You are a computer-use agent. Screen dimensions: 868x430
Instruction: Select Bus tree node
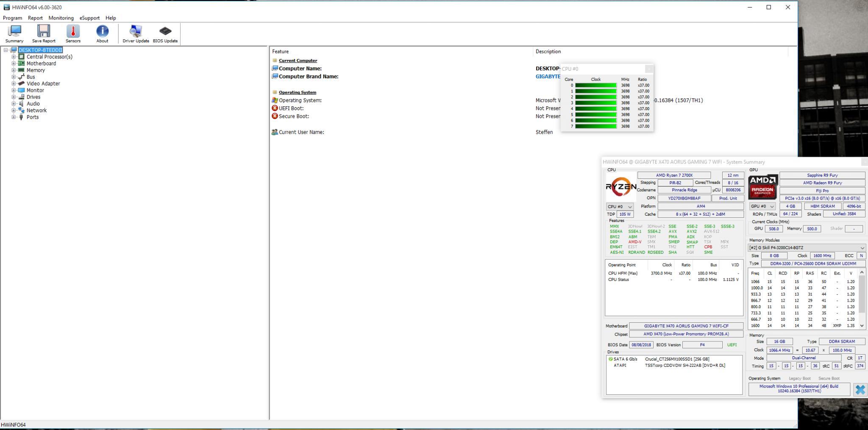[31, 77]
